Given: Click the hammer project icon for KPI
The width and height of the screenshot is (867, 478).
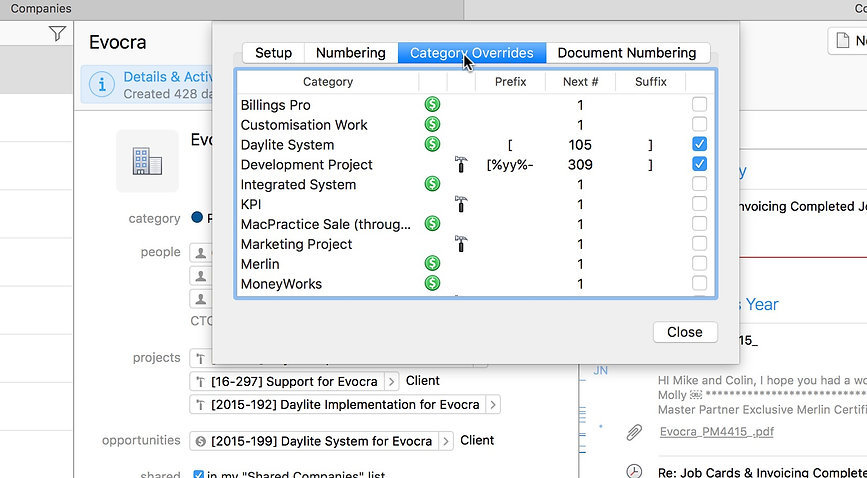Looking at the screenshot, I should pyautogui.click(x=461, y=204).
